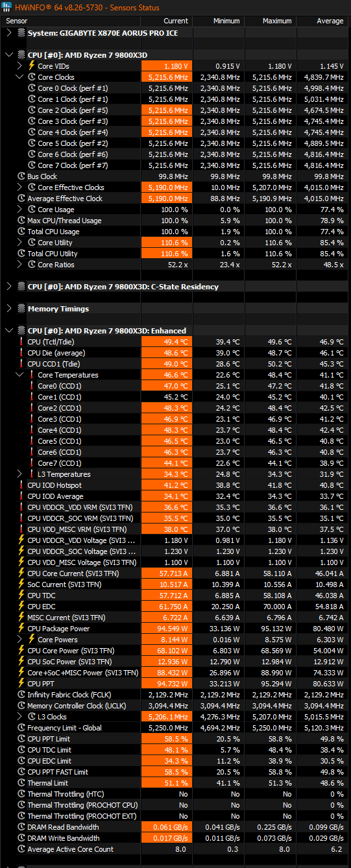Select the Core 7 Clock (perf #7) row

pyautogui.click(x=175, y=165)
